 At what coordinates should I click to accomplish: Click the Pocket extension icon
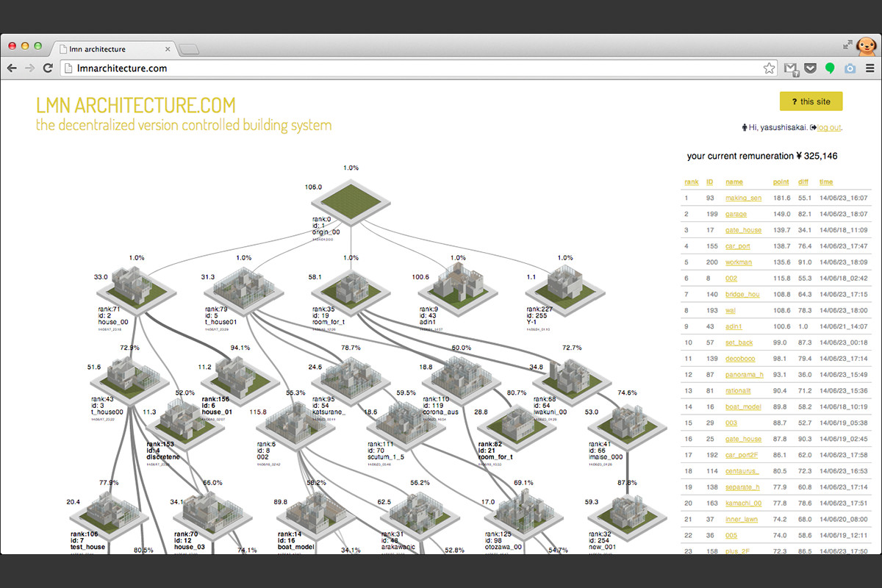tap(810, 68)
